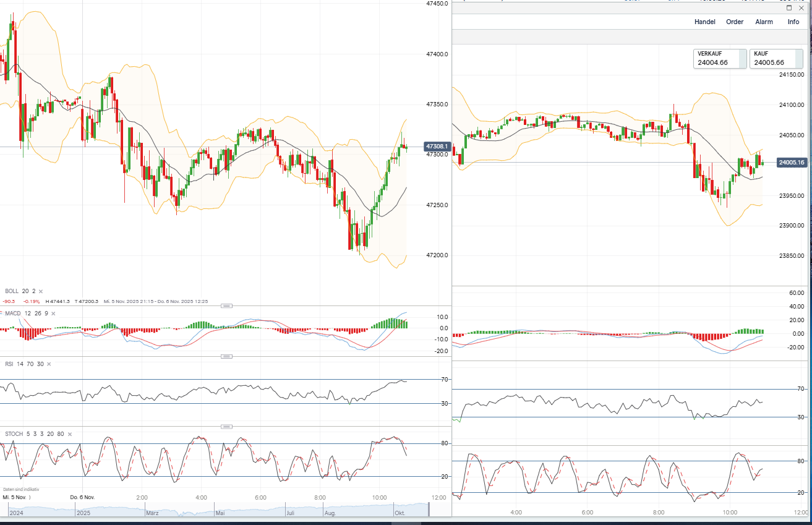Remove the BOLL indicator with its X

[41, 291]
